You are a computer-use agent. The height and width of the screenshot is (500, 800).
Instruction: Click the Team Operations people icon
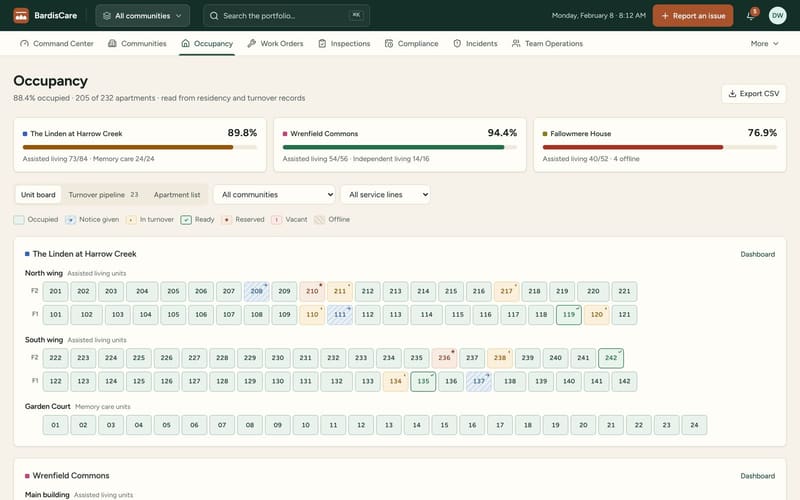click(516, 43)
